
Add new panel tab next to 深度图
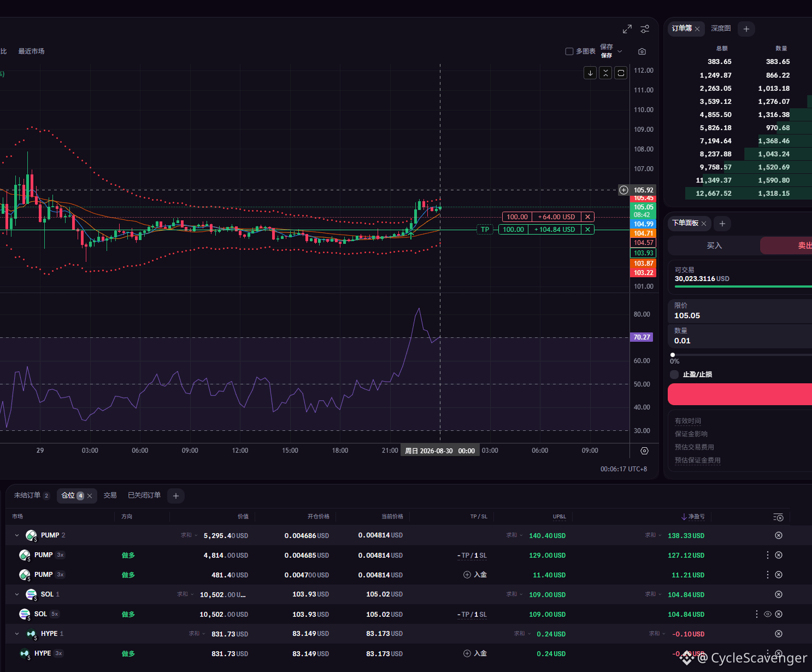pos(746,29)
